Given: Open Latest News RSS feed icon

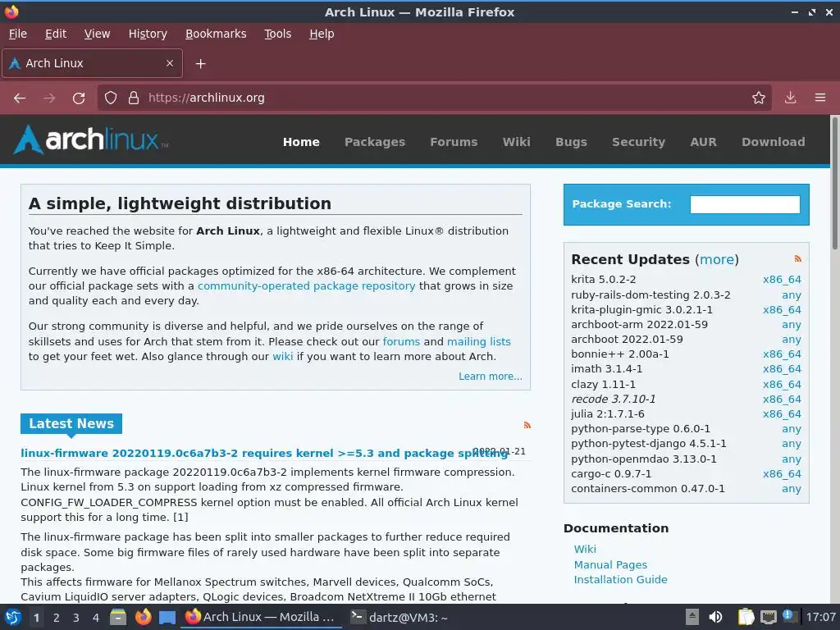Looking at the screenshot, I should coord(527,425).
